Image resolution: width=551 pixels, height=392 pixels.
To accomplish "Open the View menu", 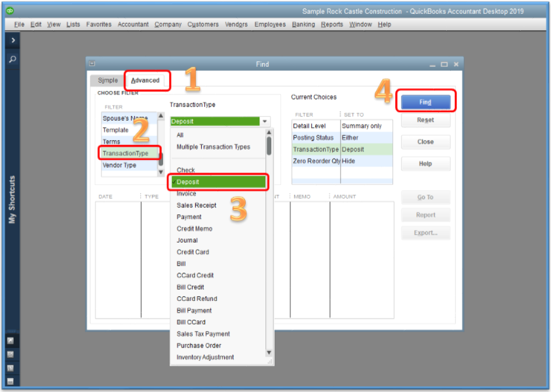I will pos(54,24).
